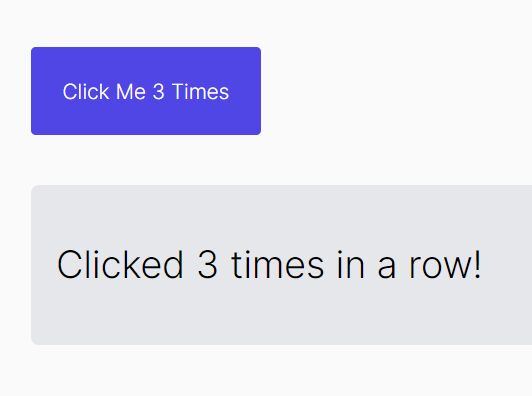Click the empty white area right of the button
This screenshot has width=532, height=396.
396,91
